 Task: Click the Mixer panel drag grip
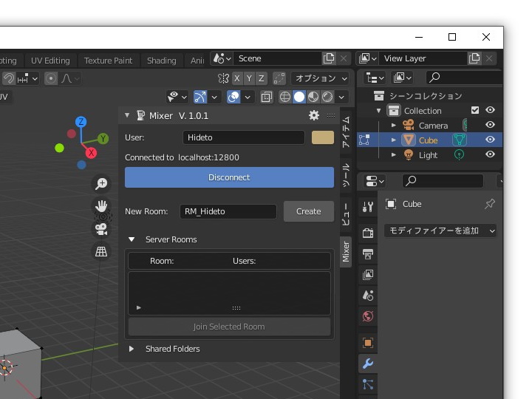[331, 116]
